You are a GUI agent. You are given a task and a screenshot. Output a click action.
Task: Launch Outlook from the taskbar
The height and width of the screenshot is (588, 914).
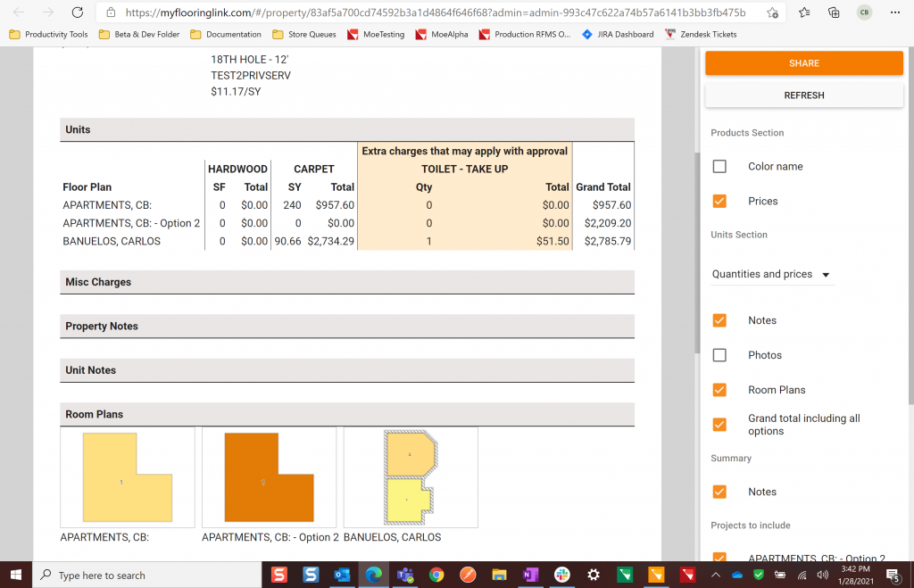click(x=342, y=575)
